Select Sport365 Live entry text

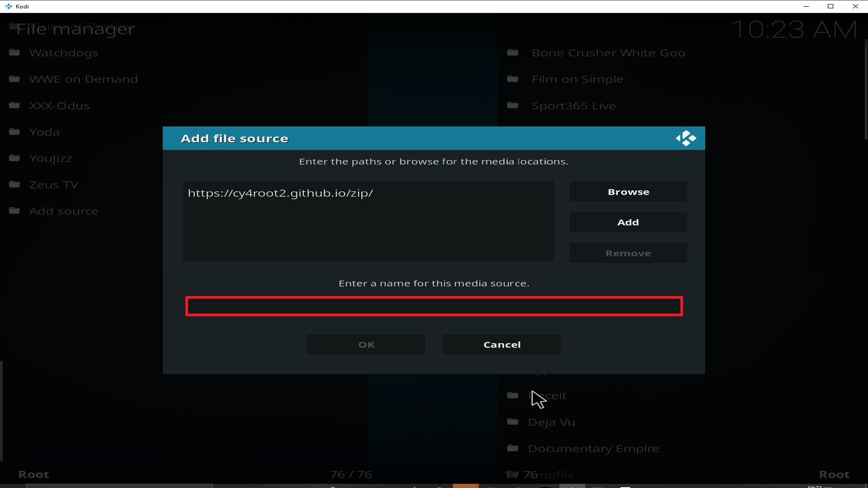click(x=574, y=106)
